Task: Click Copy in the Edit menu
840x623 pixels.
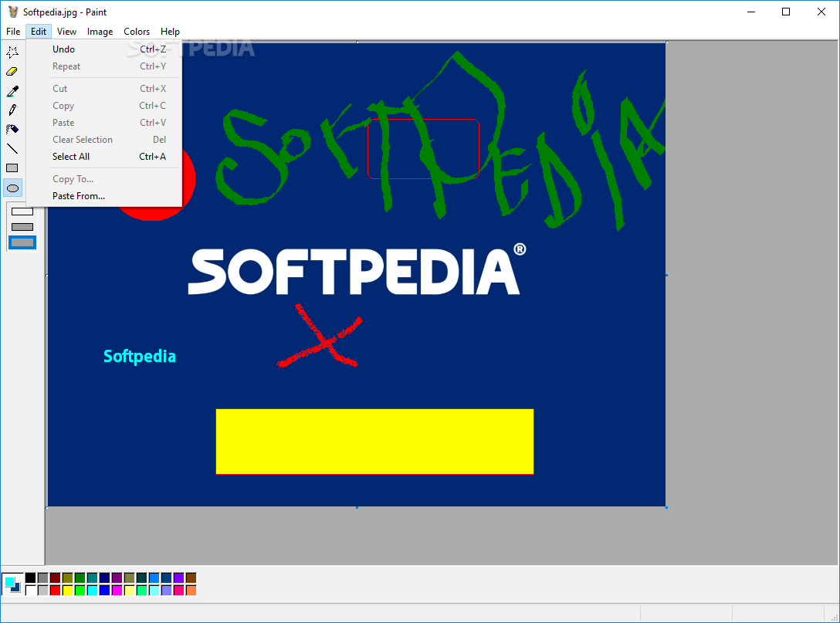Action: click(x=104, y=106)
